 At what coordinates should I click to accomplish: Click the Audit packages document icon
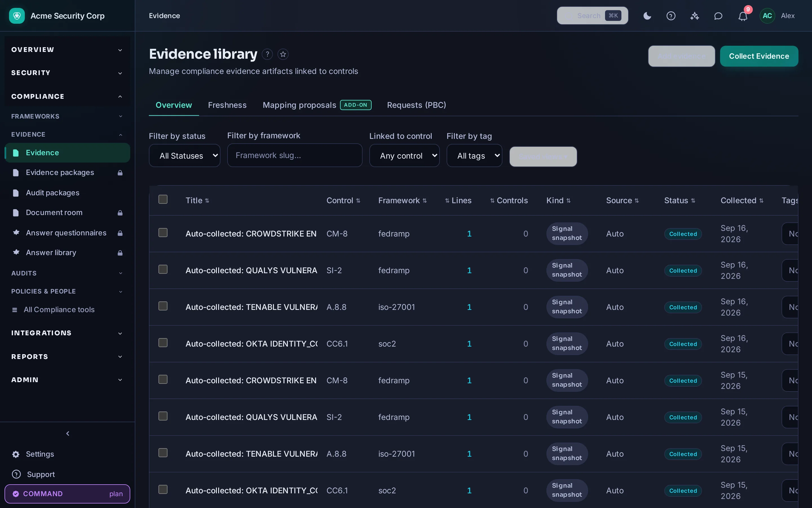[x=16, y=193]
